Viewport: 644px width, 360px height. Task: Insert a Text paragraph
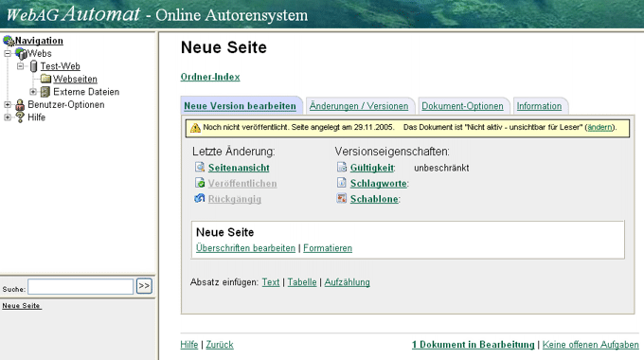click(x=271, y=282)
